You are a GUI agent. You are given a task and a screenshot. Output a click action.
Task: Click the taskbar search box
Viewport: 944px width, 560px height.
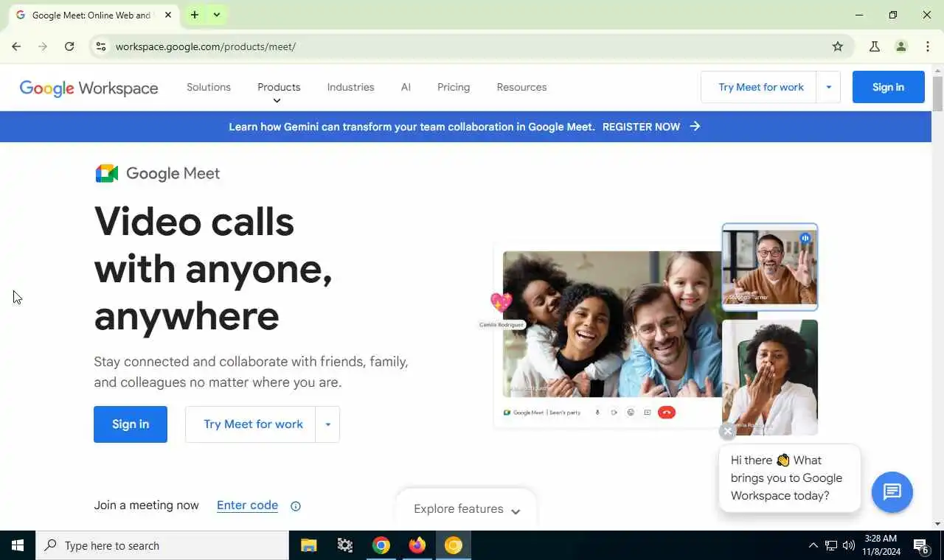coord(162,545)
